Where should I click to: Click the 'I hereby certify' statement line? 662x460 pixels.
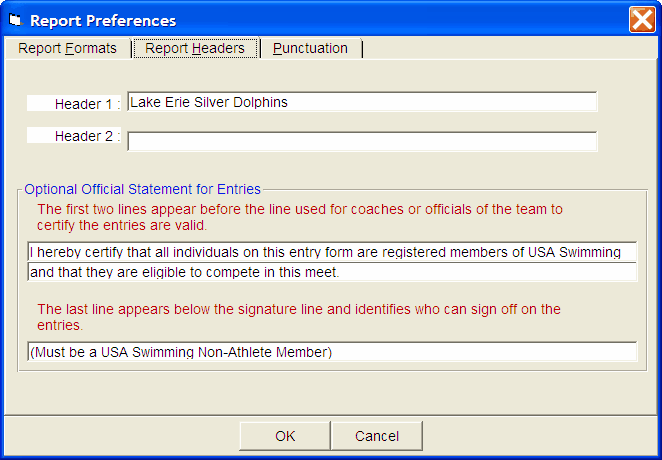pyautogui.click(x=331, y=252)
